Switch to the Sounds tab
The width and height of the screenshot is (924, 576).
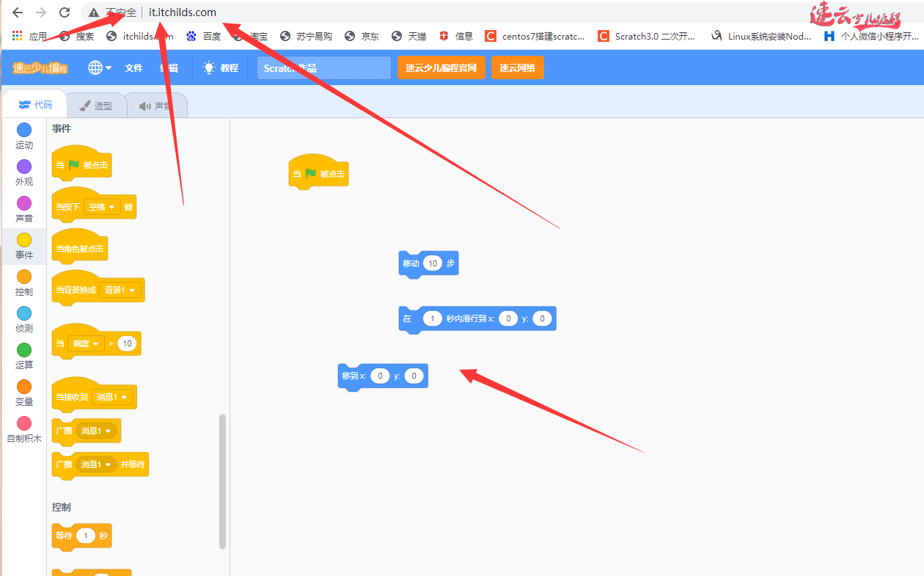[155, 106]
